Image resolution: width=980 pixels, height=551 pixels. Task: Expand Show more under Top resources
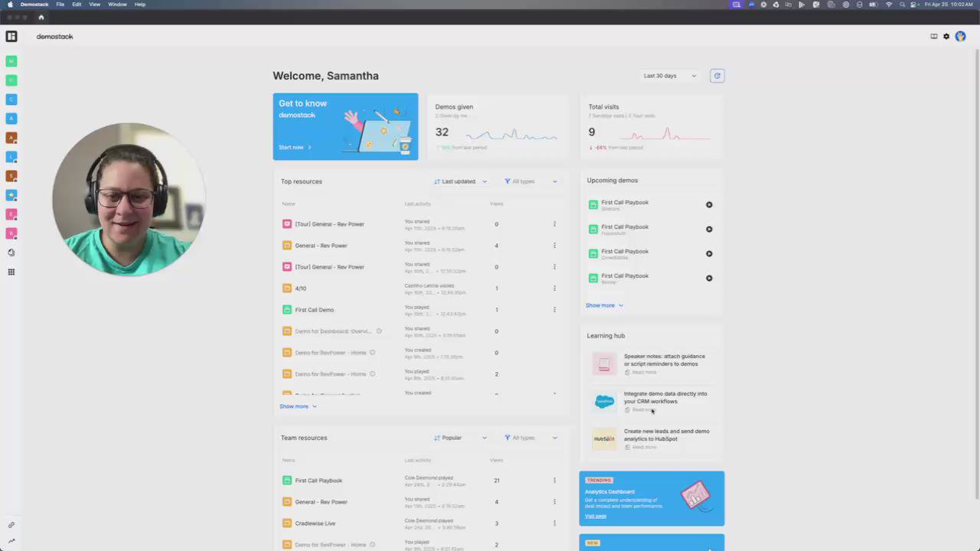(x=298, y=406)
